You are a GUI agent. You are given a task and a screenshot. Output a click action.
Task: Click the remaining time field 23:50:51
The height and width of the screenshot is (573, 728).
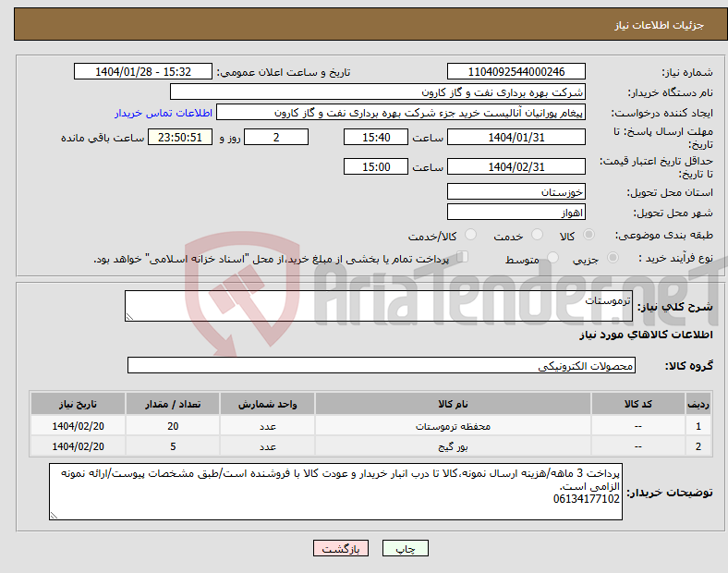180,137
